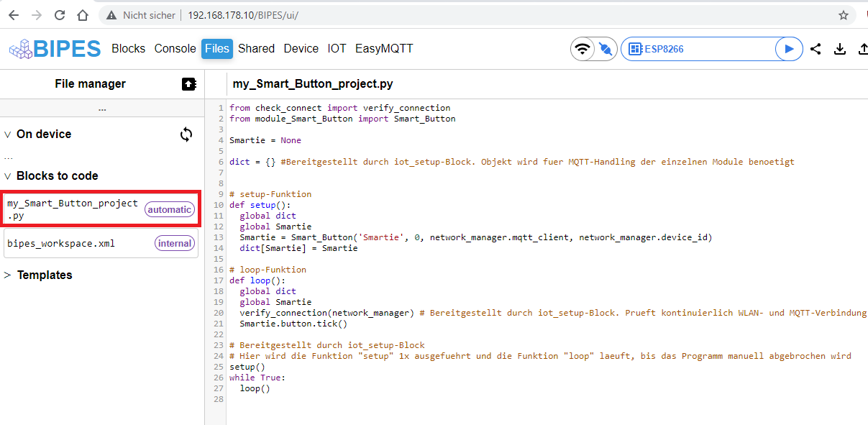Open the Shared tab
The image size is (868, 425).
256,49
